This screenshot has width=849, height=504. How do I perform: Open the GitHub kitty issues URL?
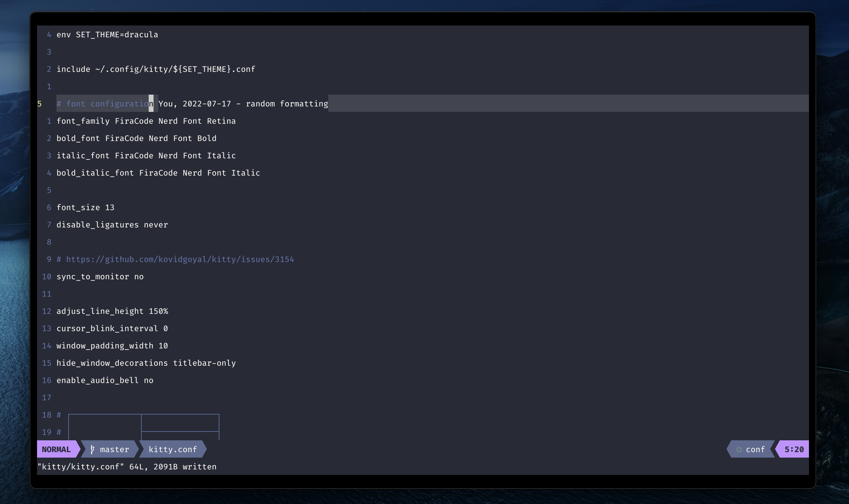[180, 260]
